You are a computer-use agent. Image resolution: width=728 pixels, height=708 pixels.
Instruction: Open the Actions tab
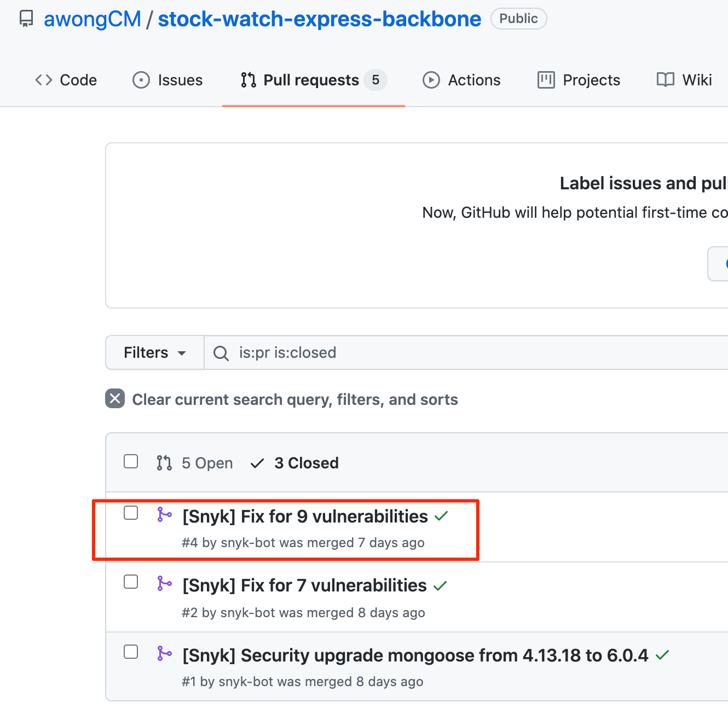[461, 80]
